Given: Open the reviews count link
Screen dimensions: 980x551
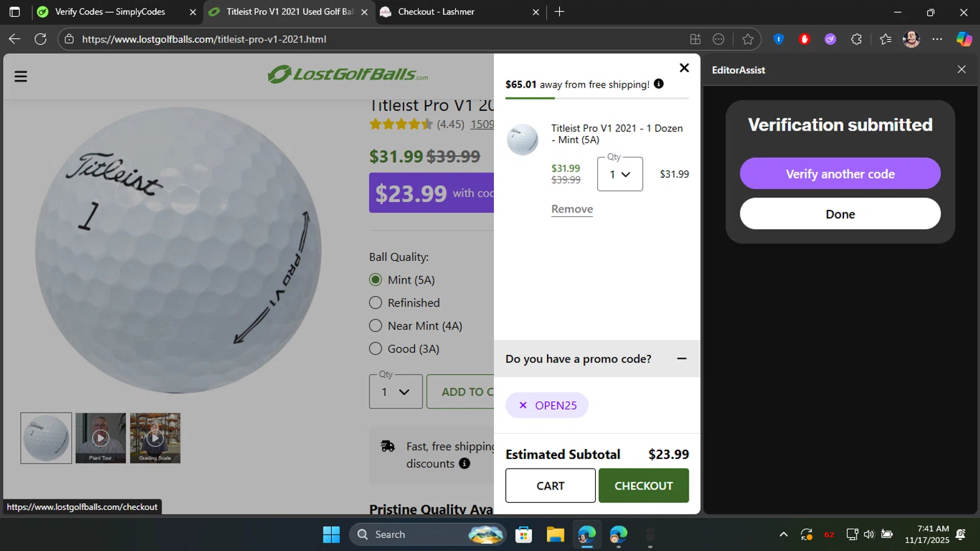Looking at the screenshot, I should 482,124.
